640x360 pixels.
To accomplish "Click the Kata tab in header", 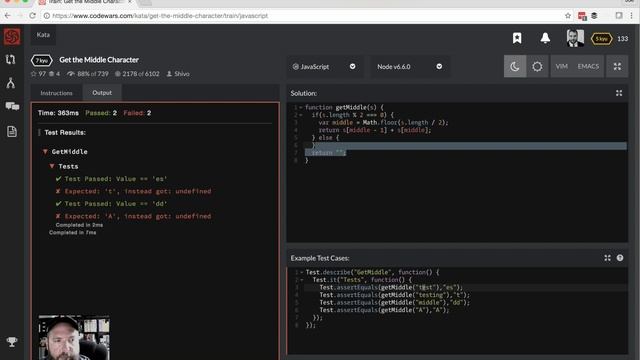I will (43, 35).
